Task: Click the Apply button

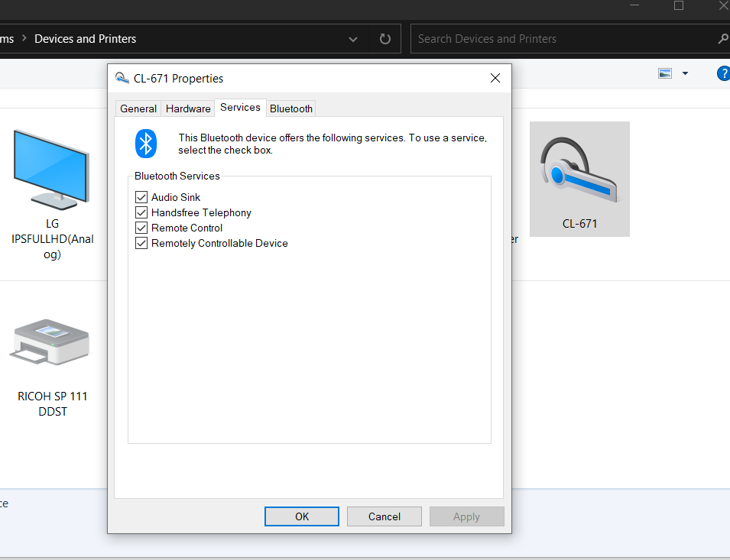Action: click(x=466, y=516)
